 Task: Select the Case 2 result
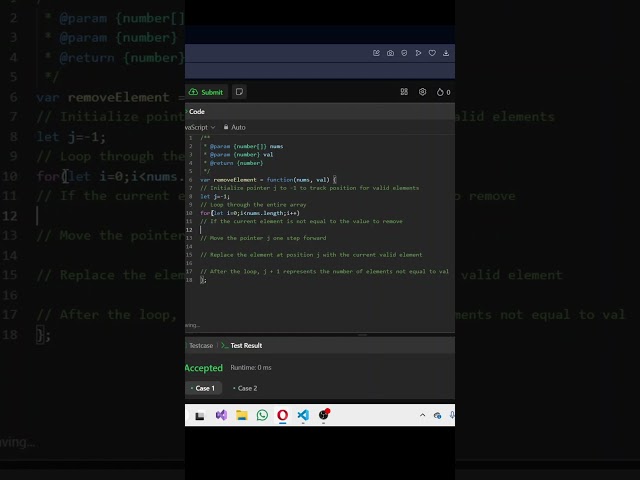[x=245, y=388]
